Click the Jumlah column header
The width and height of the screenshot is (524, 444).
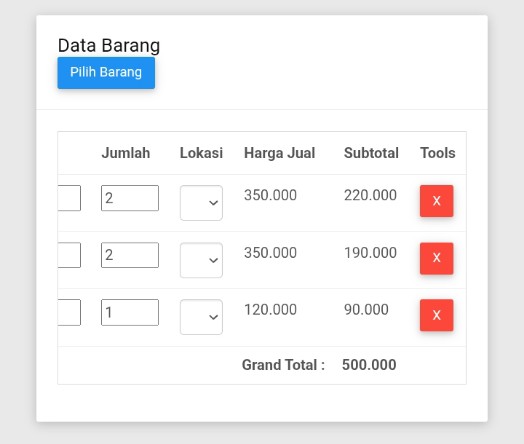tap(126, 153)
